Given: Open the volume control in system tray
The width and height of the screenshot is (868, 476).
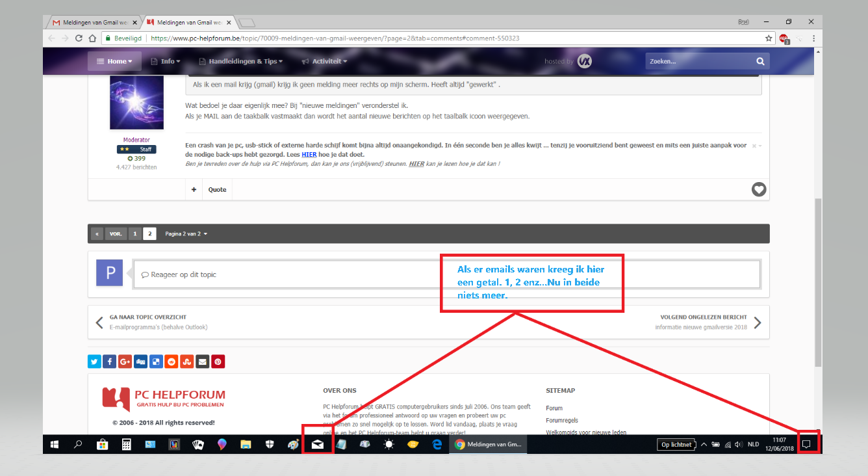Looking at the screenshot, I should (739, 445).
